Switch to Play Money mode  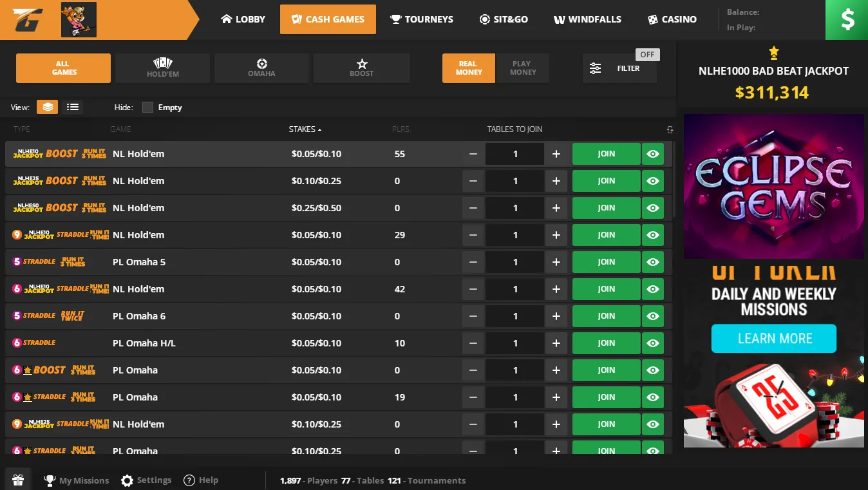click(522, 68)
